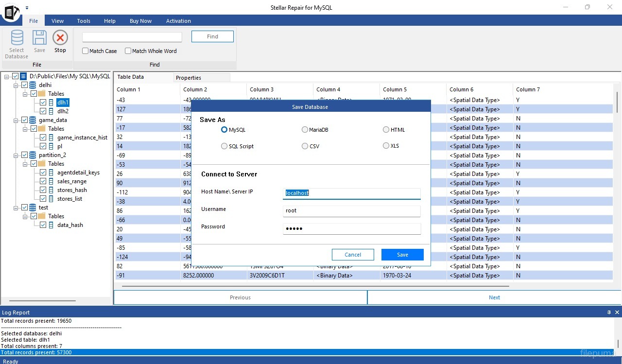Click the game_data database icon

(33, 120)
